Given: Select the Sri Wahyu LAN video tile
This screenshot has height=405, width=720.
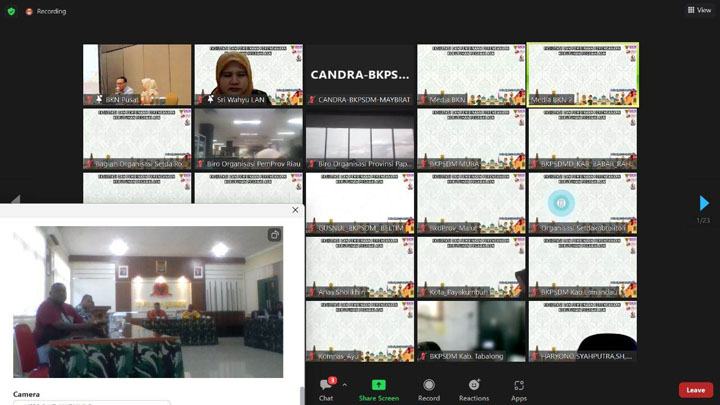Looking at the screenshot, I should (x=248, y=75).
